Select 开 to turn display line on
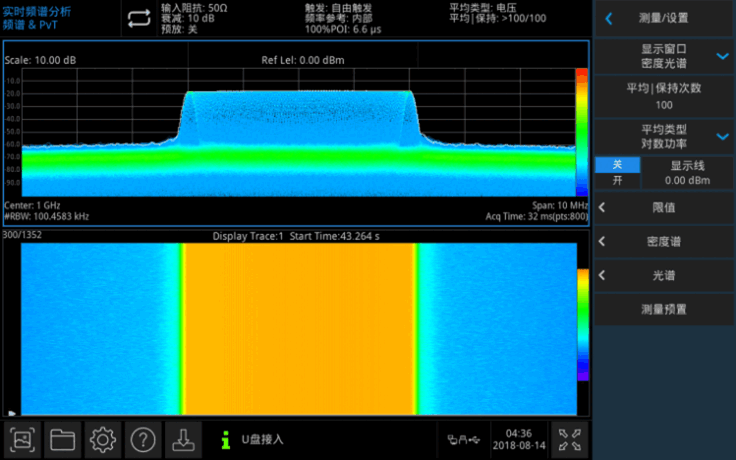The height and width of the screenshot is (460, 736). click(x=617, y=181)
